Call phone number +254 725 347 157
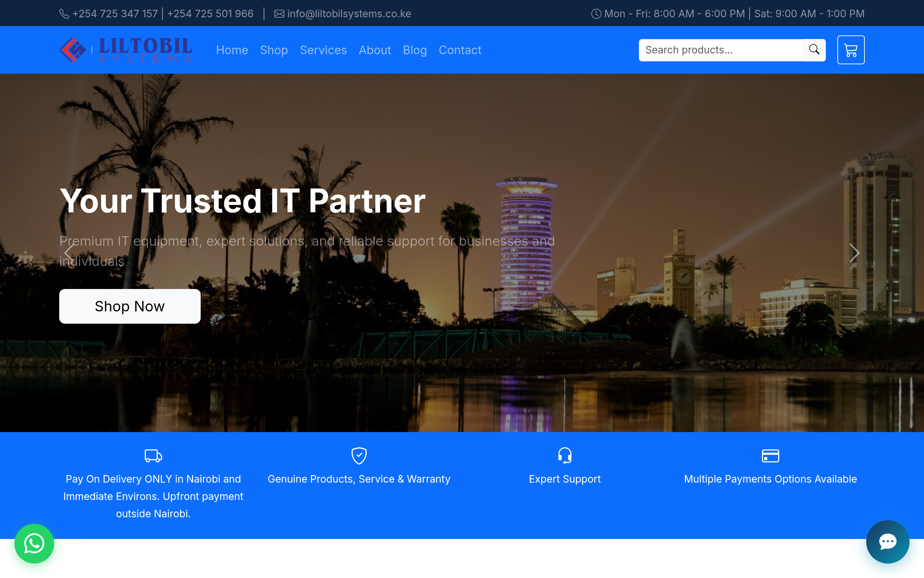924x578 pixels. tap(115, 14)
